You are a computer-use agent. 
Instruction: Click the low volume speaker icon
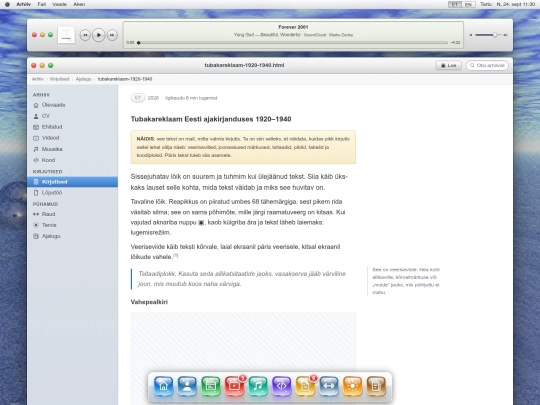pyautogui.click(x=471, y=35)
